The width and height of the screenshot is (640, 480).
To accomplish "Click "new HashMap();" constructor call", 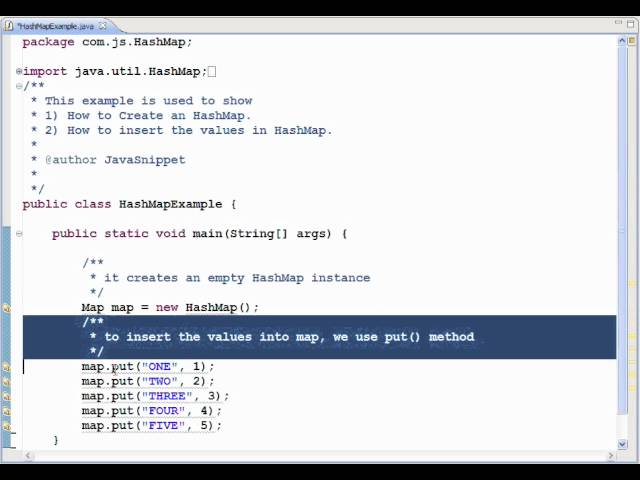I will pos(207,307).
